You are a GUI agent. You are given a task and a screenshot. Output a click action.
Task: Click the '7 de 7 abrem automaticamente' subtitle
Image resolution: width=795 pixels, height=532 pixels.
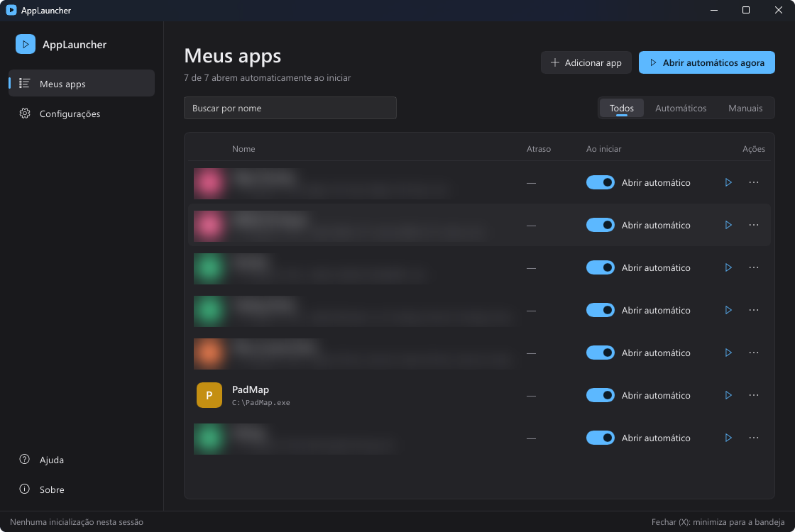tap(267, 77)
